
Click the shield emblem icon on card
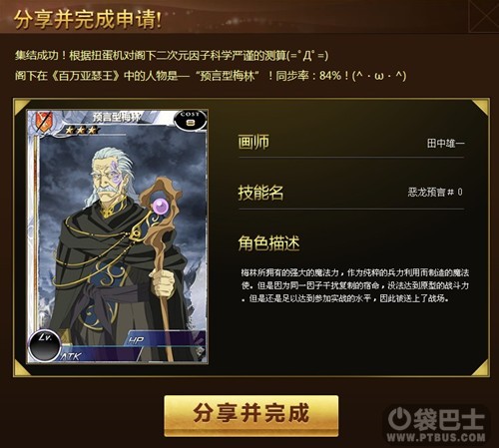pyautogui.click(x=42, y=123)
